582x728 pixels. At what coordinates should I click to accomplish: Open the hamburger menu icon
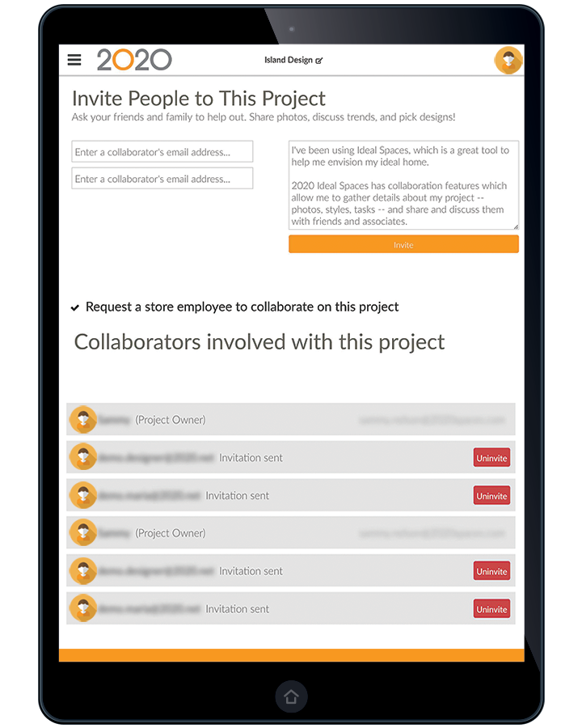[74, 60]
